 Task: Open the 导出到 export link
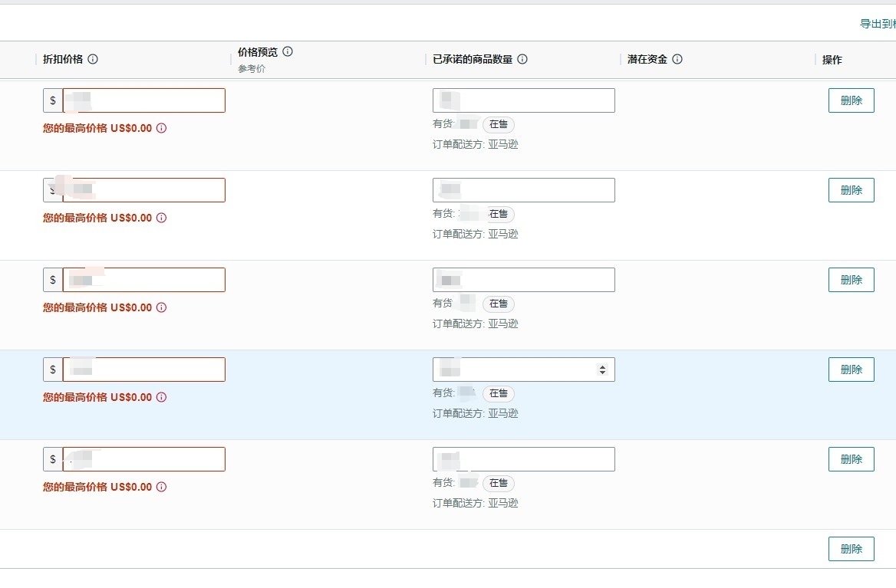click(x=877, y=24)
